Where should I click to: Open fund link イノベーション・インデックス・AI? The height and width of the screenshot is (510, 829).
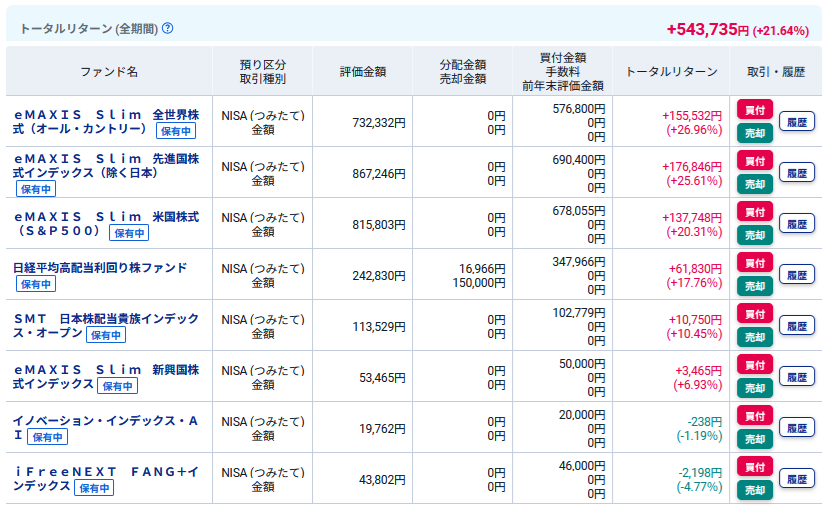pos(106,428)
